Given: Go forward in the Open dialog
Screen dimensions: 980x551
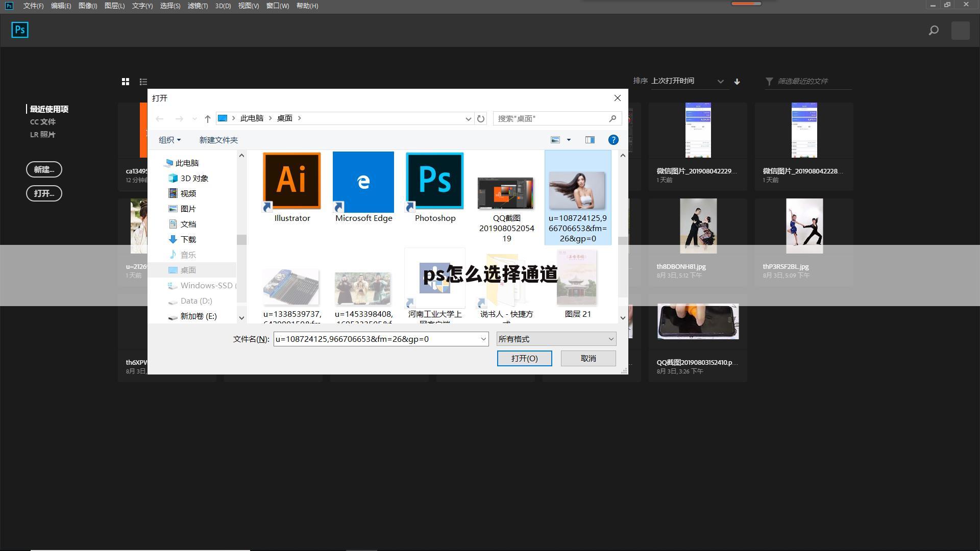Looking at the screenshot, I should (x=179, y=118).
